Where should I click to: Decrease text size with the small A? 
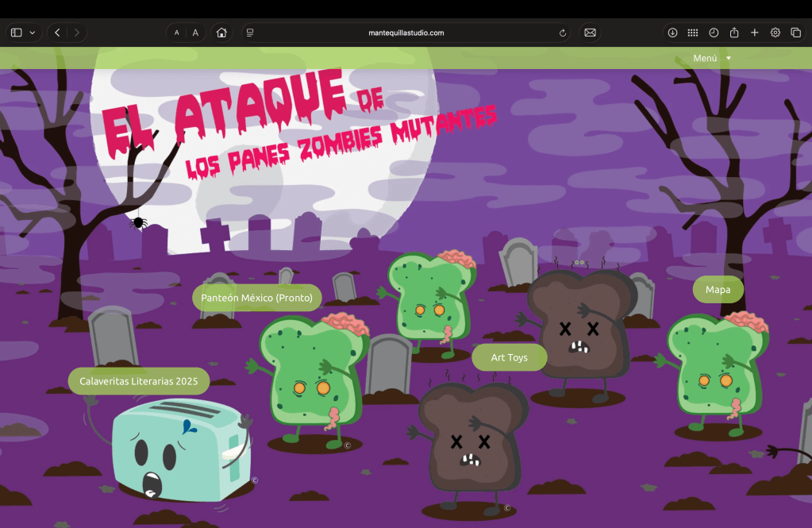point(176,33)
